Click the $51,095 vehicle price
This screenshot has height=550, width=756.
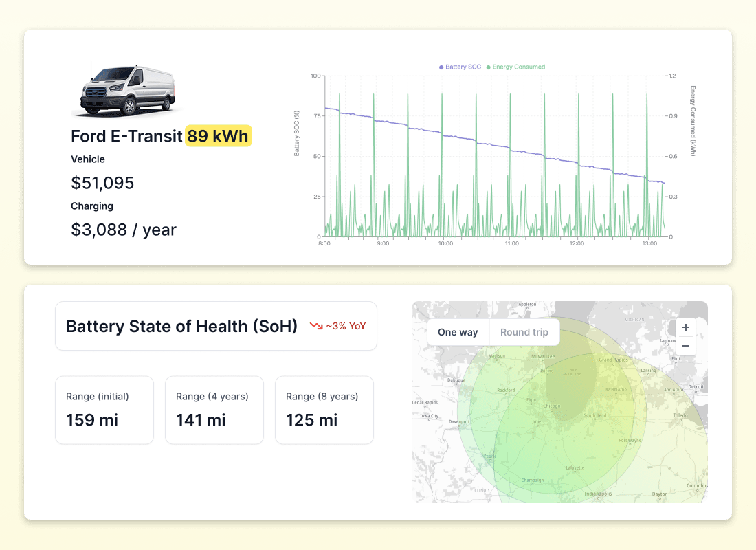click(x=102, y=183)
